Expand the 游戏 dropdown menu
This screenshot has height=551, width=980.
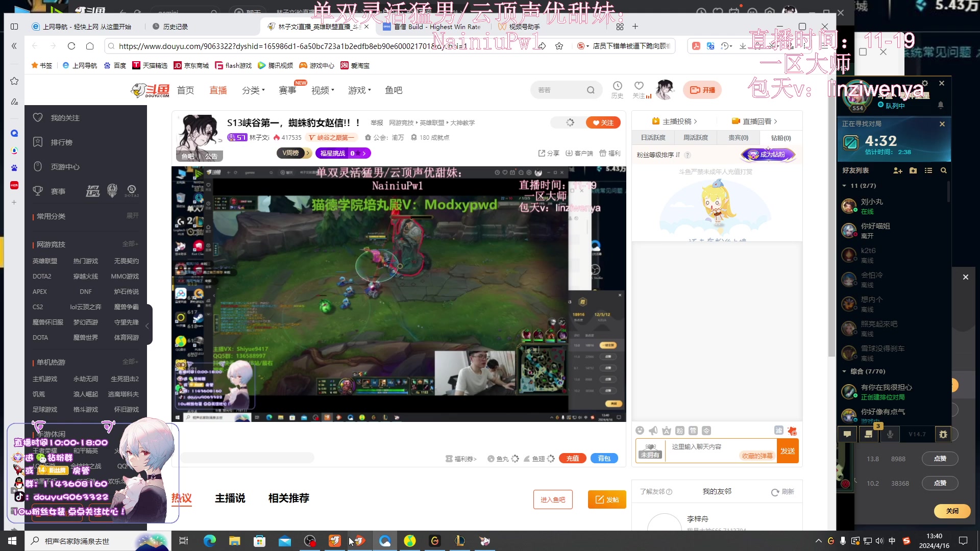coord(360,90)
